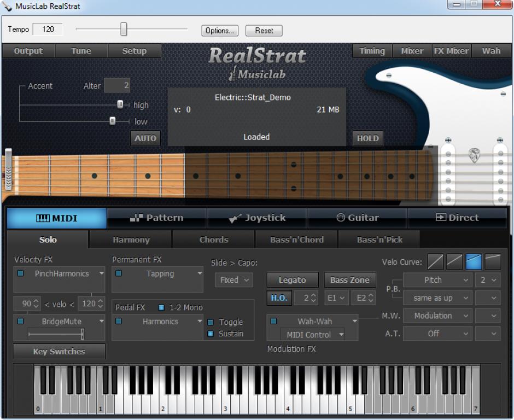Viewport: 514px width, 420px height.
Task: Click the Reset button
Action: click(x=264, y=31)
